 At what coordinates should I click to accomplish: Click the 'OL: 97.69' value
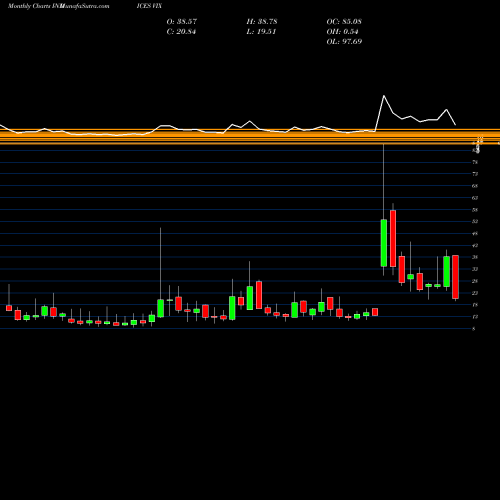344,42
